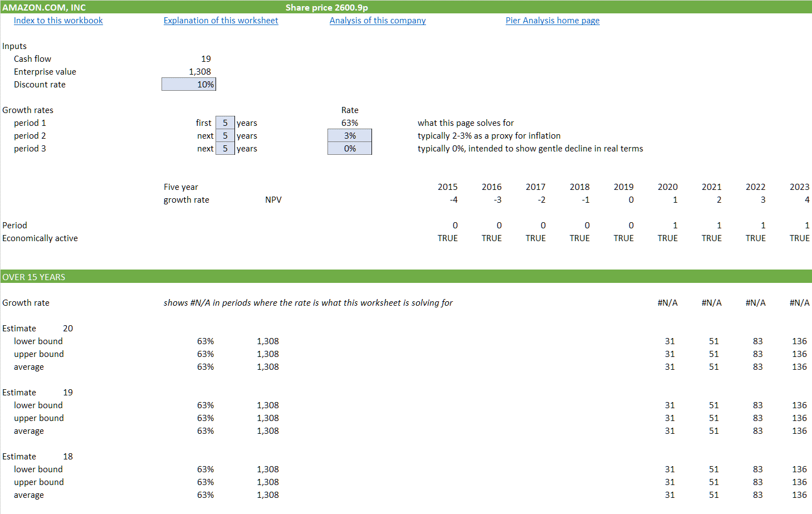Image resolution: width=812 pixels, height=514 pixels.
Task: Click 51 in Estimate 18 upper bound row
Action: point(714,482)
